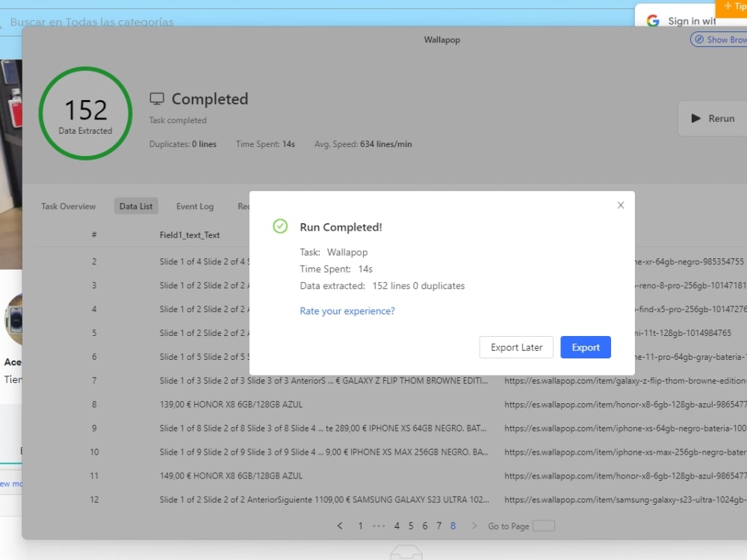747x560 pixels.
Task: Click Show Browser button
Action: [719, 40]
